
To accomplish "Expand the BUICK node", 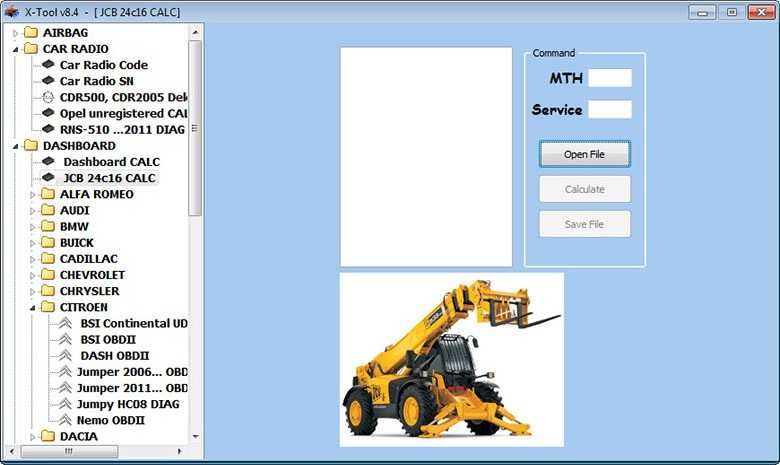I will tap(33, 243).
